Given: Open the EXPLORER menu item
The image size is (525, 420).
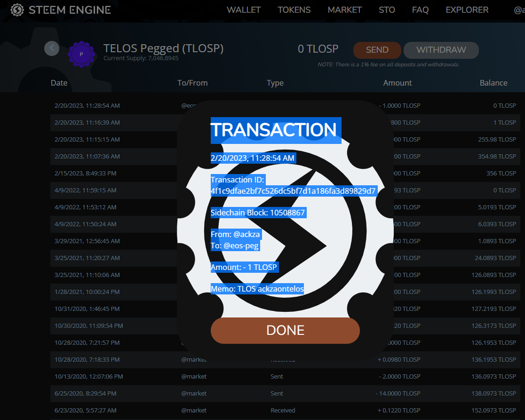Looking at the screenshot, I should pos(467,10).
